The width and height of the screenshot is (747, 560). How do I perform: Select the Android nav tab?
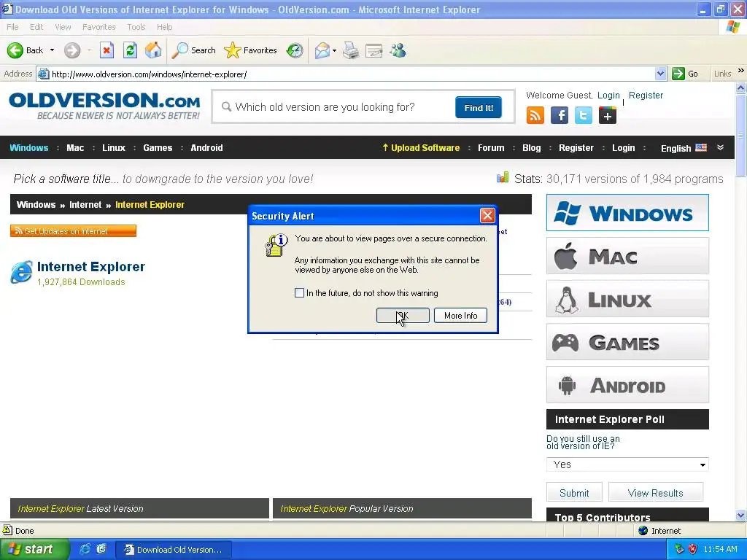click(x=206, y=147)
